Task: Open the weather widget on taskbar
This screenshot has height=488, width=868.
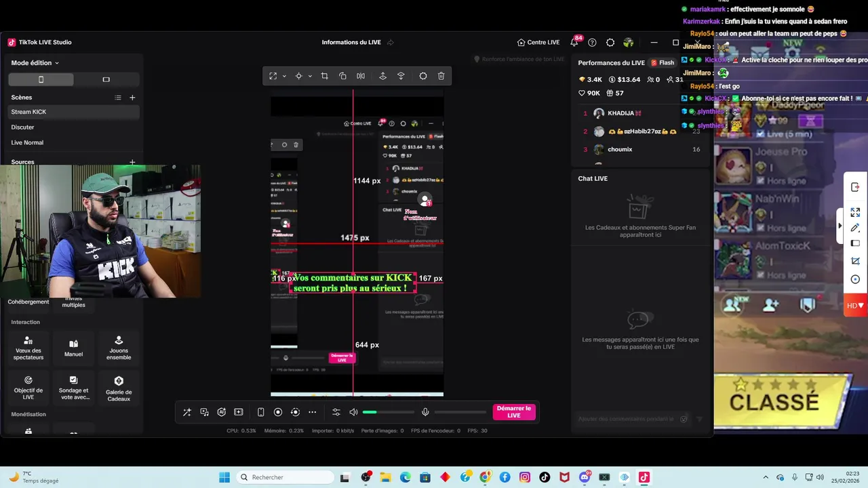Action: coord(33,477)
